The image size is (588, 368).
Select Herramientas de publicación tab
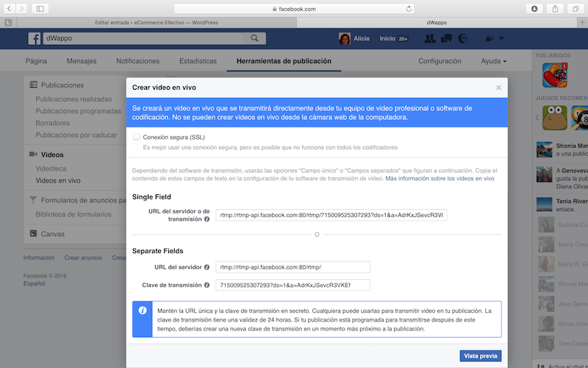tap(284, 61)
